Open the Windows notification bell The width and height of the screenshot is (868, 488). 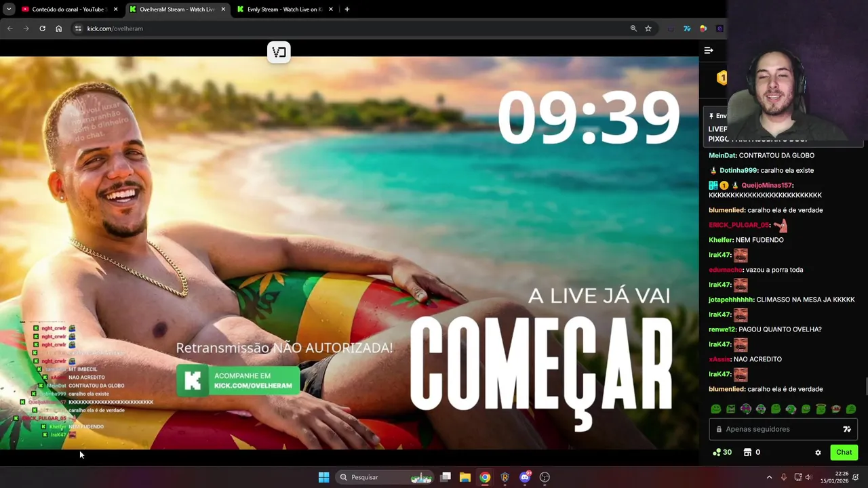[x=856, y=477]
